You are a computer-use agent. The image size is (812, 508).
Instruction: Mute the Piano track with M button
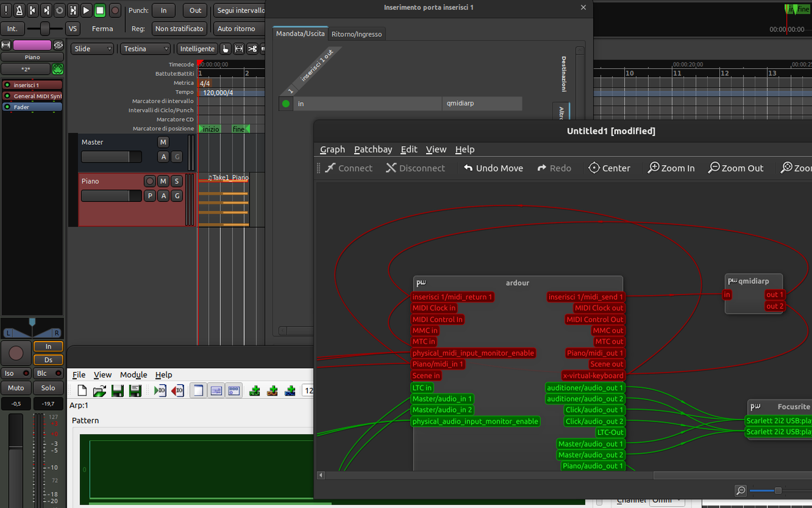click(x=163, y=181)
